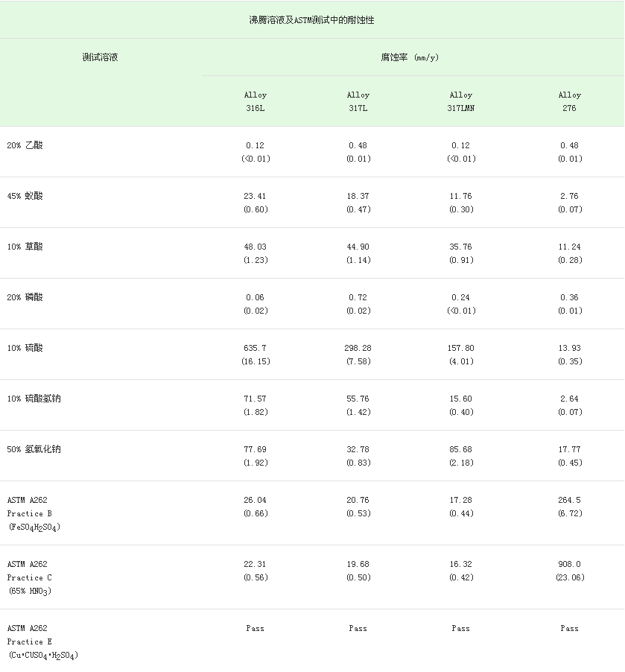
Task: Click the 腐蚀率 (mm/y) header
Action: coord(410,57)
